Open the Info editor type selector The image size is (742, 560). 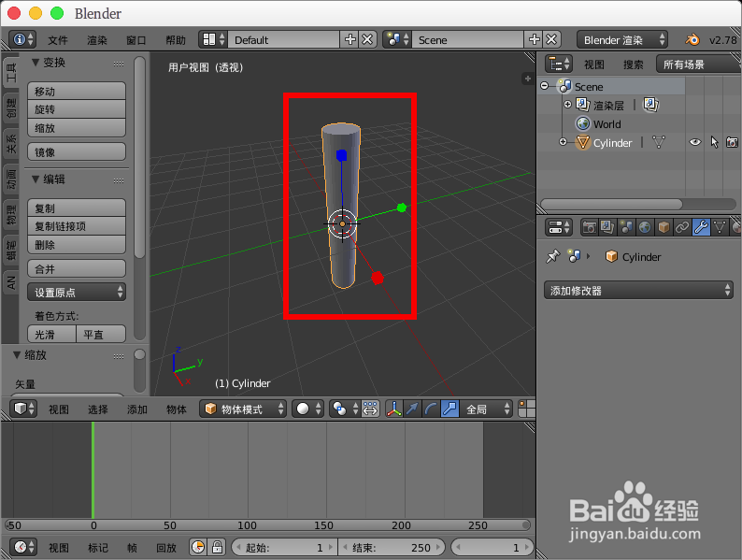tap(23, 39)
